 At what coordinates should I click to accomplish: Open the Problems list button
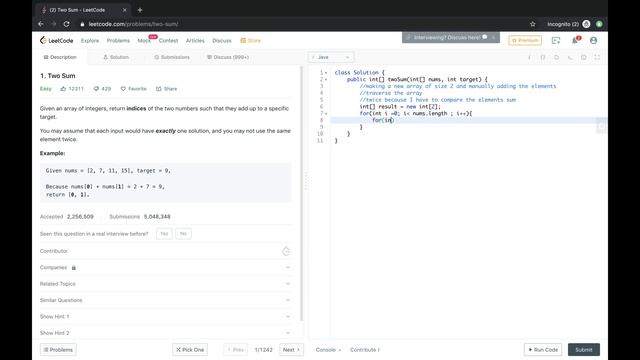58,350
